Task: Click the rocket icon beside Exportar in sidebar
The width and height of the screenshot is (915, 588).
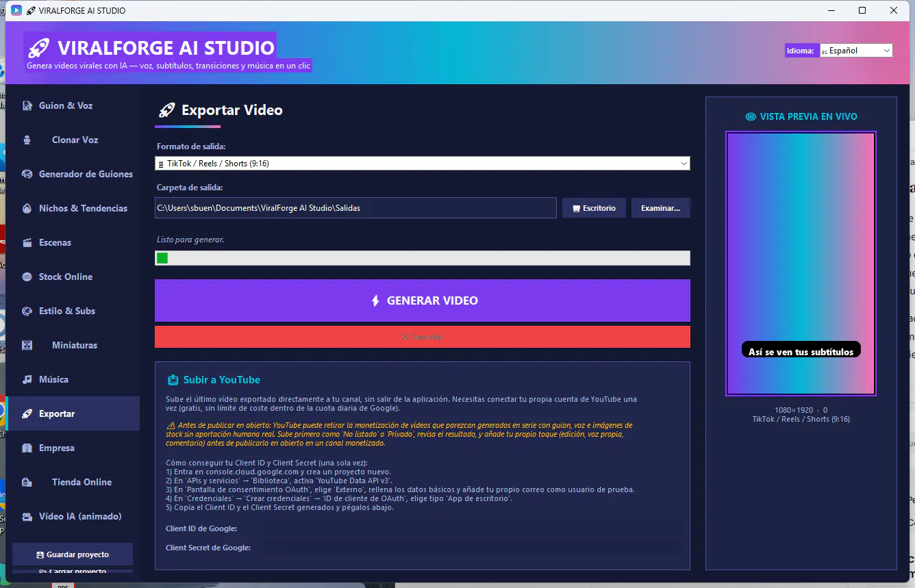Action: (27, 413)
